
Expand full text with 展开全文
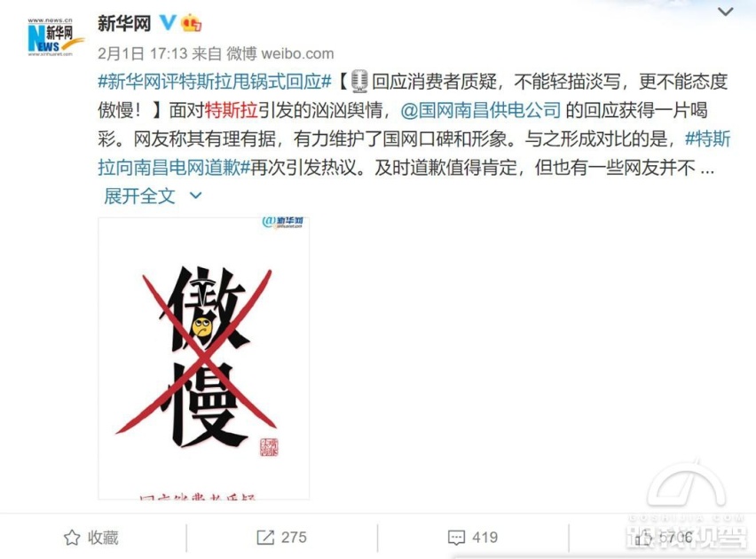coord(139,196)
